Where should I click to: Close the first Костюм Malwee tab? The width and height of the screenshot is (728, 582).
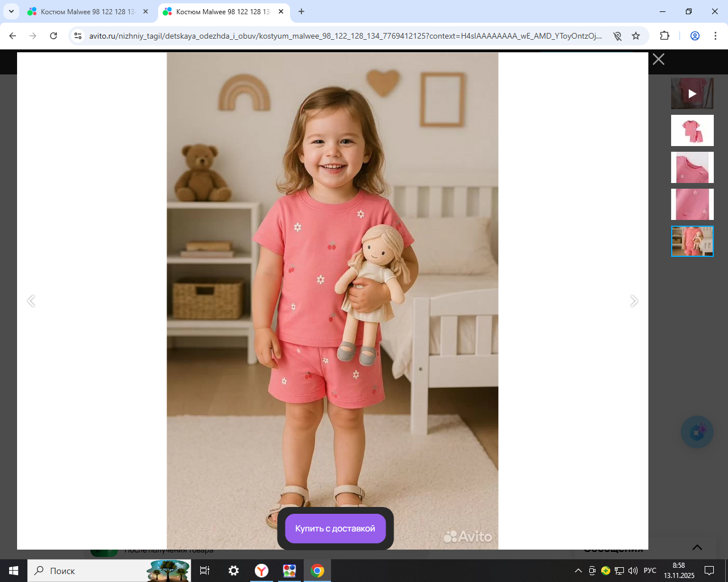point(146,11)
